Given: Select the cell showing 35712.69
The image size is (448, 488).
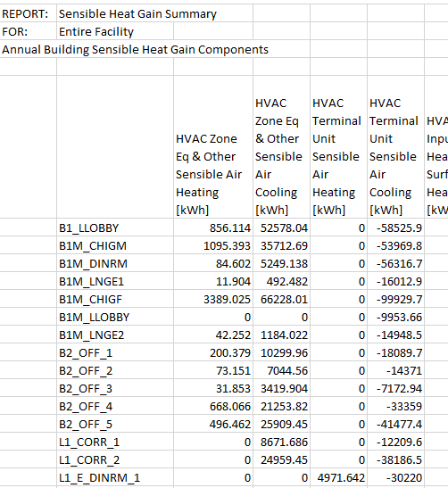Looking at the screenshot, I should point(281,246).
